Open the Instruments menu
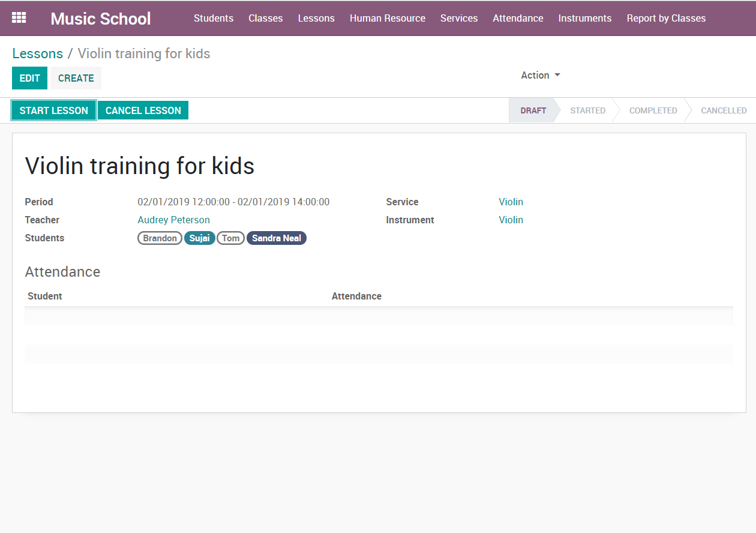The image size is (756, 533). (x=584, y=18)
